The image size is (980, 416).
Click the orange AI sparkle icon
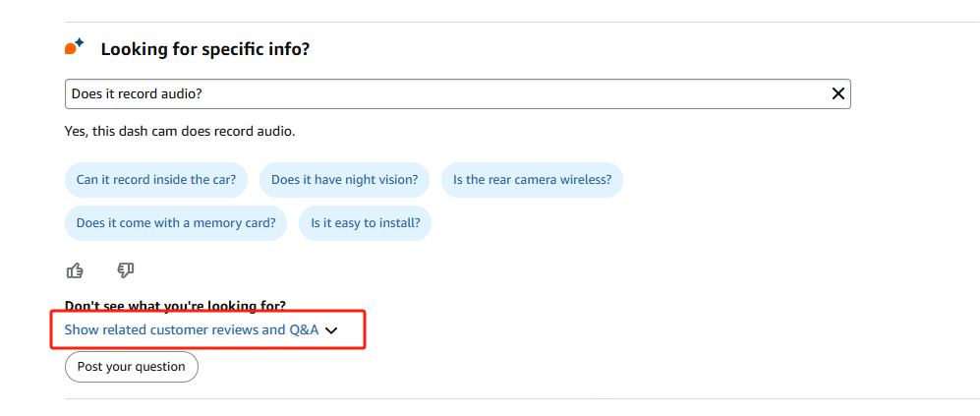[75, 47]
